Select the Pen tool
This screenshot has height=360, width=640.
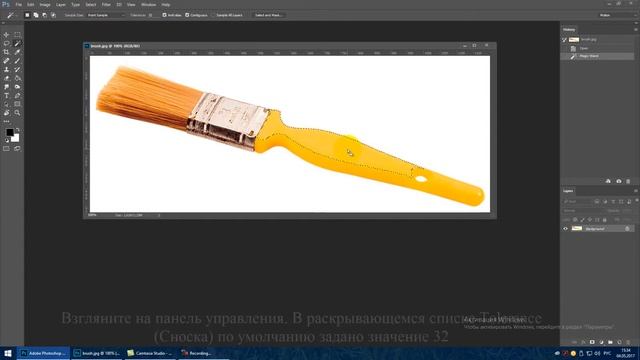17,96
